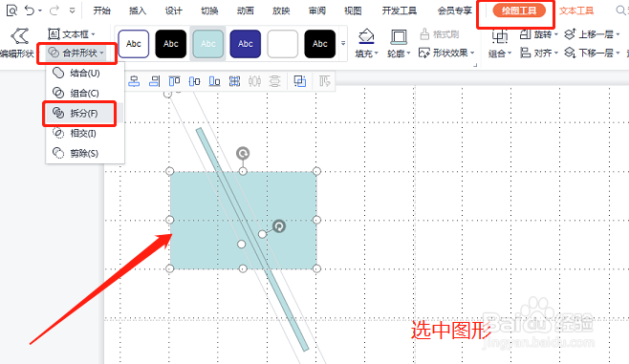The image size is (629, 364).
Task: Open the 开发工具 tab
Action: click(400, 11)
